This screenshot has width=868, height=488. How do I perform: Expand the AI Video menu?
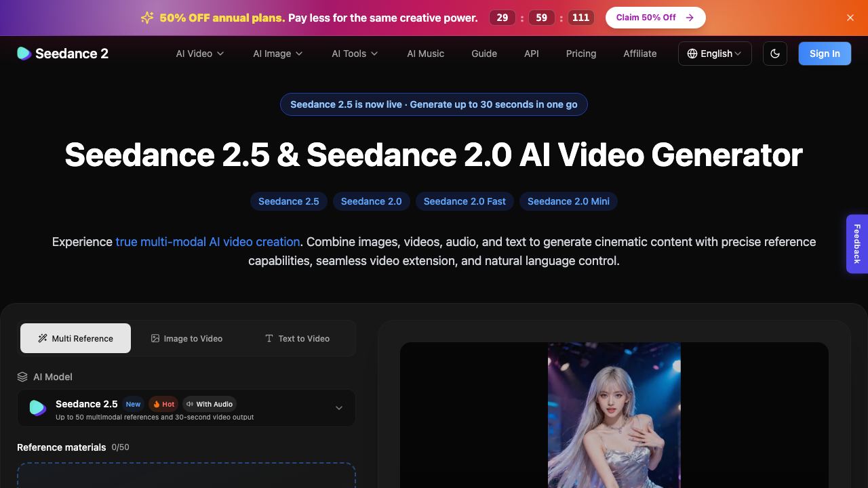click(x=200, y=54)
